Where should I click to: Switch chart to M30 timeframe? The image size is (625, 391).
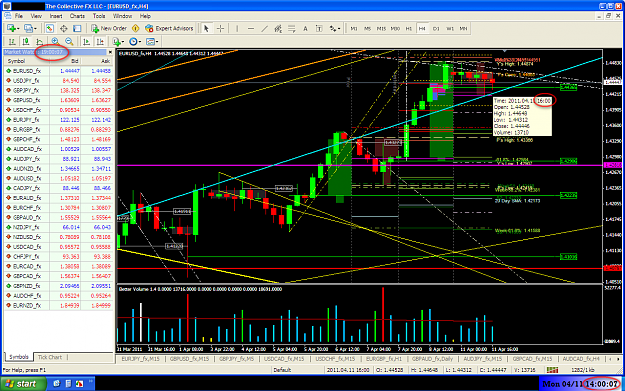pos(395,28)
